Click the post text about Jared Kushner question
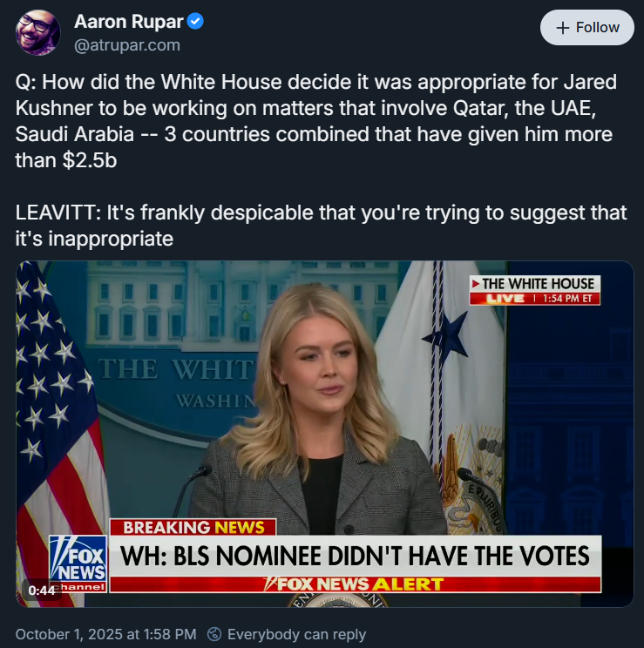 316,121
